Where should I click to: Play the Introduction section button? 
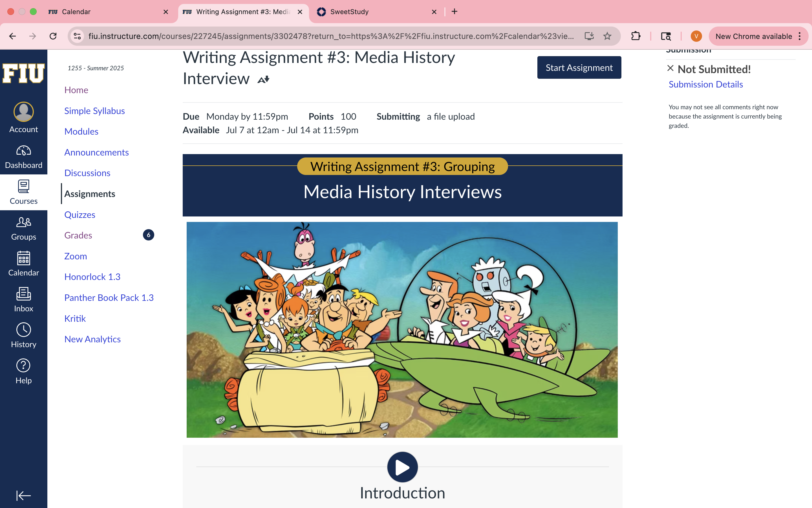click(x=402, y=467)
